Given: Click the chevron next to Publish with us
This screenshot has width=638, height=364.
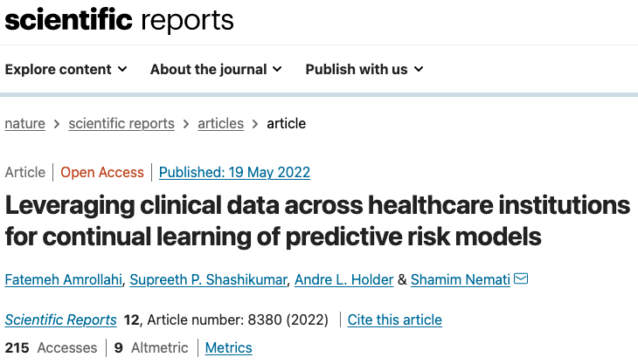Looking at the screenshot, I should point(419,70).
